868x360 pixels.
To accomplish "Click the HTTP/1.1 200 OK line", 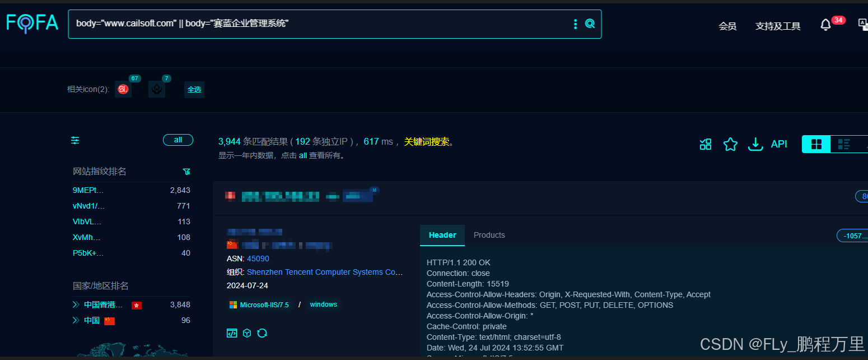I will click(459, 262).
